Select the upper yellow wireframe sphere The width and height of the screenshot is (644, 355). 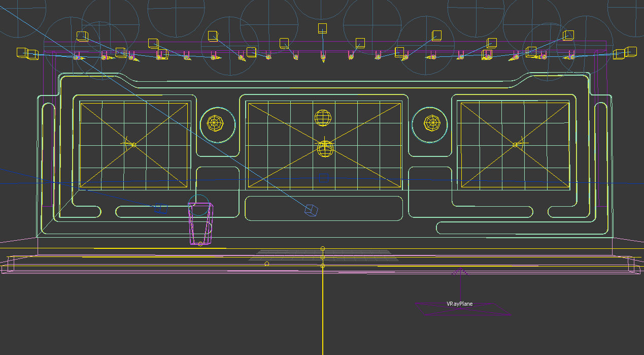tap(323, 118)
